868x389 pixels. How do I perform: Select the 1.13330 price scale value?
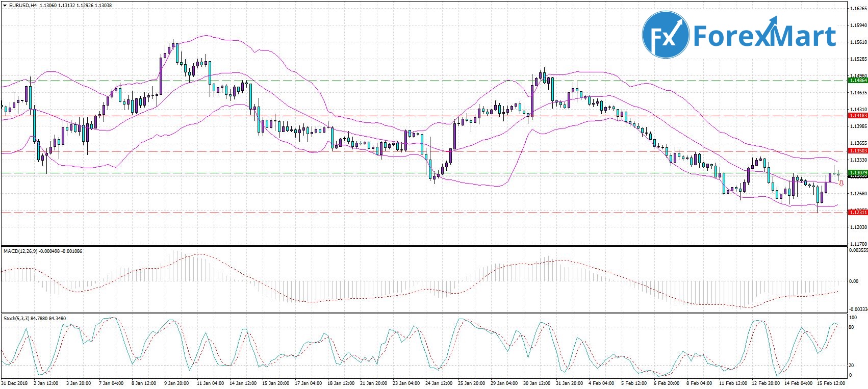click(x=858, y=160)
